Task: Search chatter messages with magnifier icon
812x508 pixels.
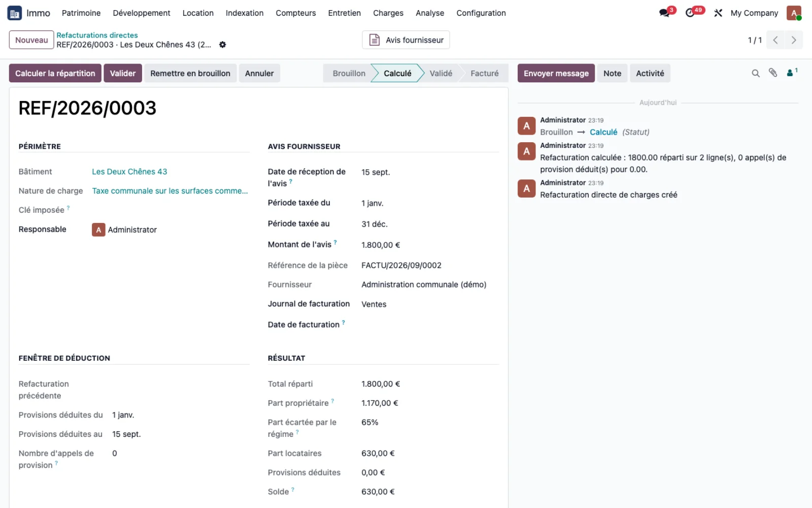Action: 756,74
